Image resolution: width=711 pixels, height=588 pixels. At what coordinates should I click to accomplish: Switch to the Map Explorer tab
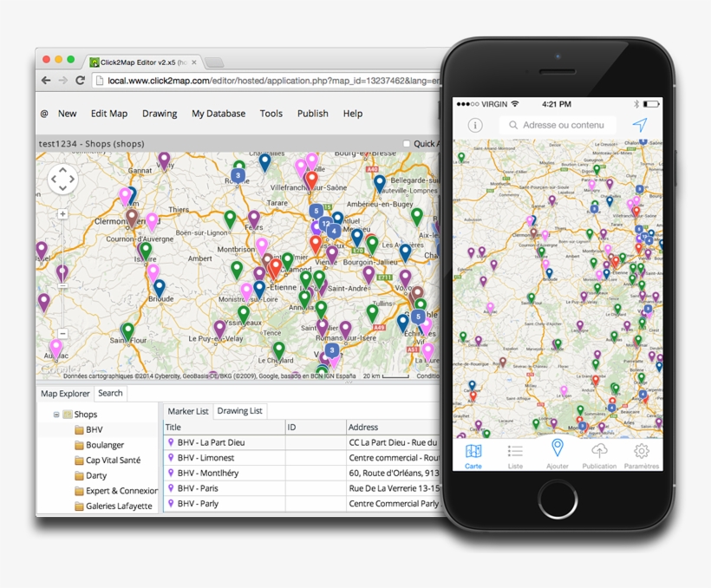pyautogui.click(x=65, y=394)
